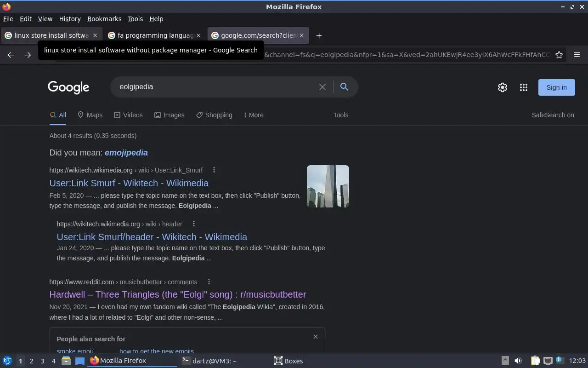Select the Videos search tab
The width and height of the screenshot is (588, 368).
pyautogui.click(x=128, y=115)
